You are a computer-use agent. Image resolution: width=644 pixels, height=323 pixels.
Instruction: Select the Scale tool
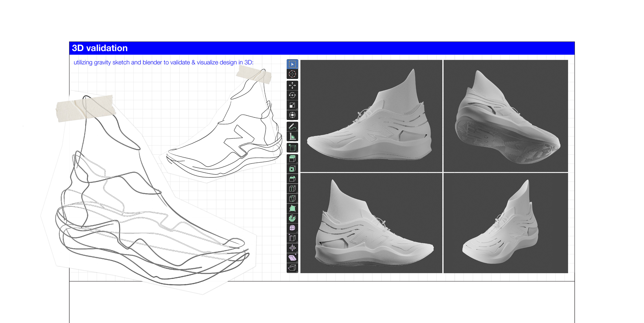pyautogui.click(x=292, y=105)
